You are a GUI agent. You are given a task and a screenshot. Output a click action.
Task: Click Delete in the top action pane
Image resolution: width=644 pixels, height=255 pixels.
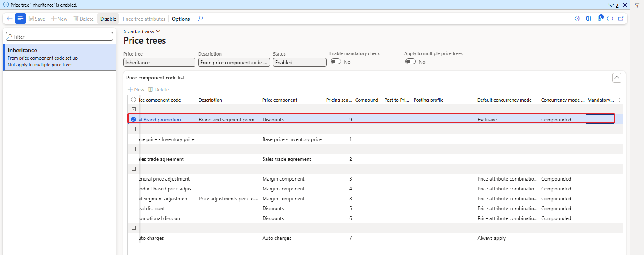pos(83,19)
